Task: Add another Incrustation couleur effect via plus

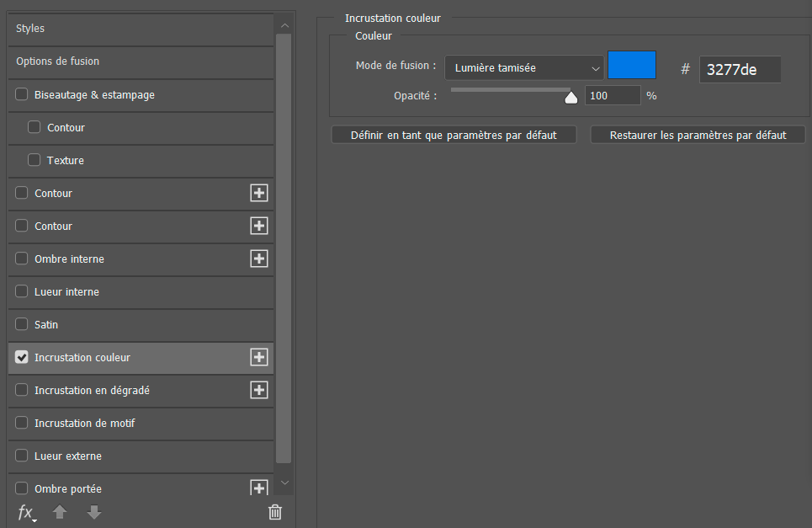Action: coord(259,358)
